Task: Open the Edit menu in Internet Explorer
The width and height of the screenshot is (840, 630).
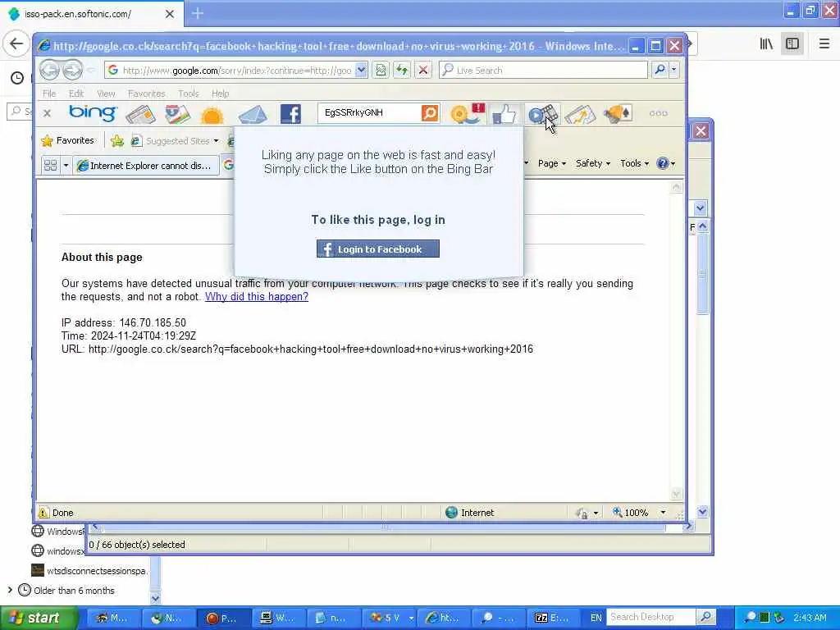Action: [x=76, y=94]
